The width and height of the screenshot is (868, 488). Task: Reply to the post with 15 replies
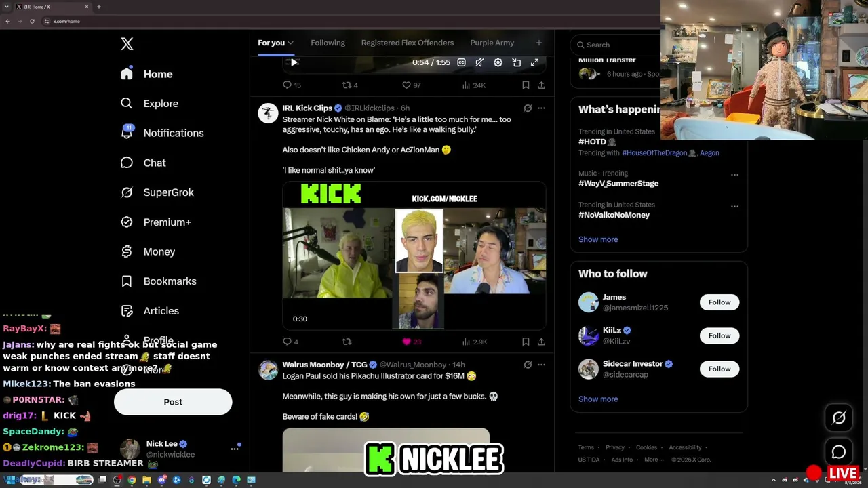tap(292, 85)
